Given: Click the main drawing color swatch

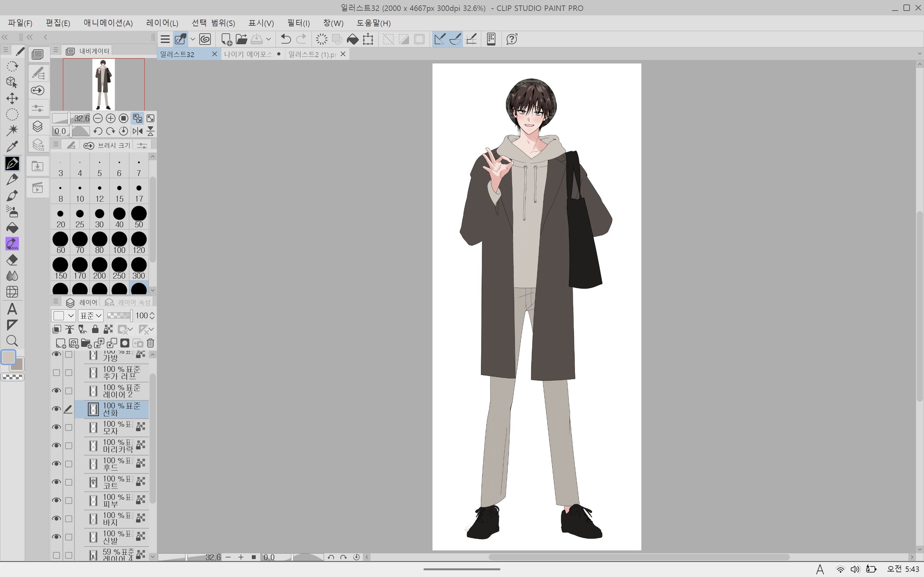Looking at the screenshot, I should pyautogui.click(x=8, y=357).
